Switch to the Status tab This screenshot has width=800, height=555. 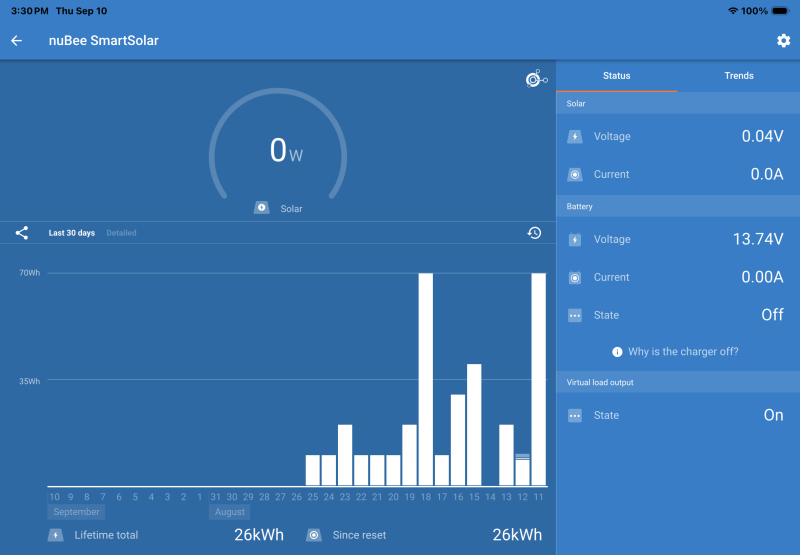pyautogui.click(x=617, y=76)
